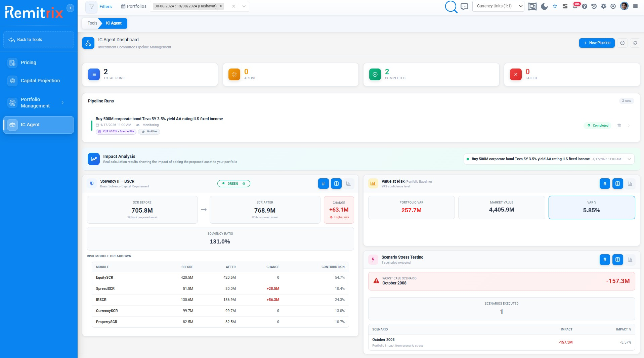
Task: Click the Completed runs green check icon
Action: coord(375,75)
